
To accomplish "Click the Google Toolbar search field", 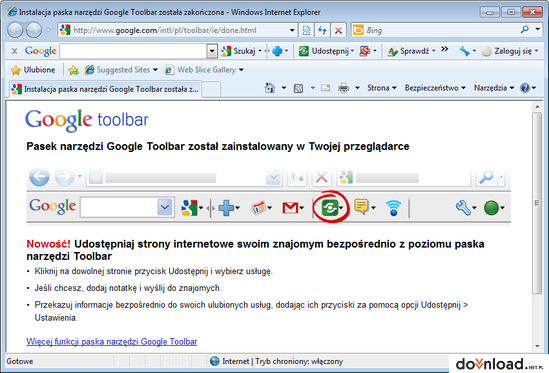I will coord(133,51).
